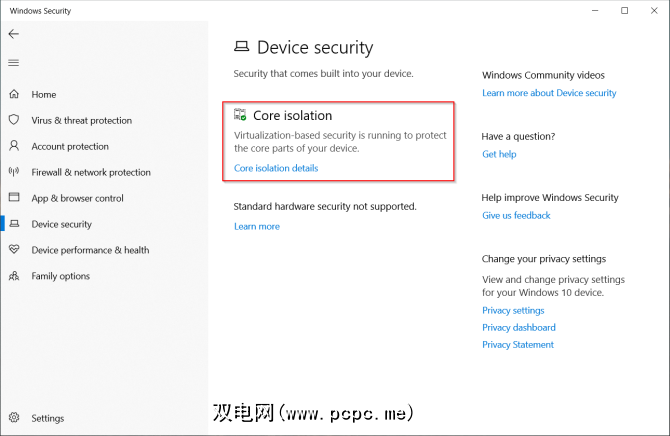The width and height of the screenshot is (670, 436).
Task: Open Learn more about Device security link
Action: point(549,93)
